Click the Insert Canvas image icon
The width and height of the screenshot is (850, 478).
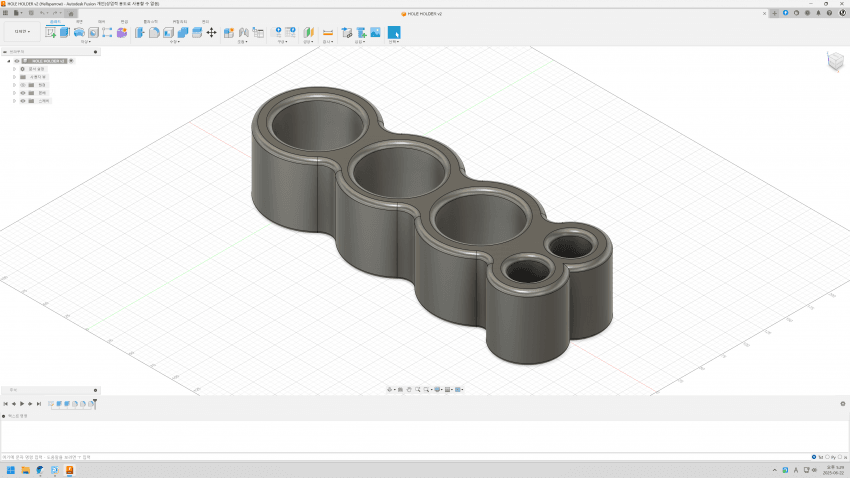click(x=375, y=33)
